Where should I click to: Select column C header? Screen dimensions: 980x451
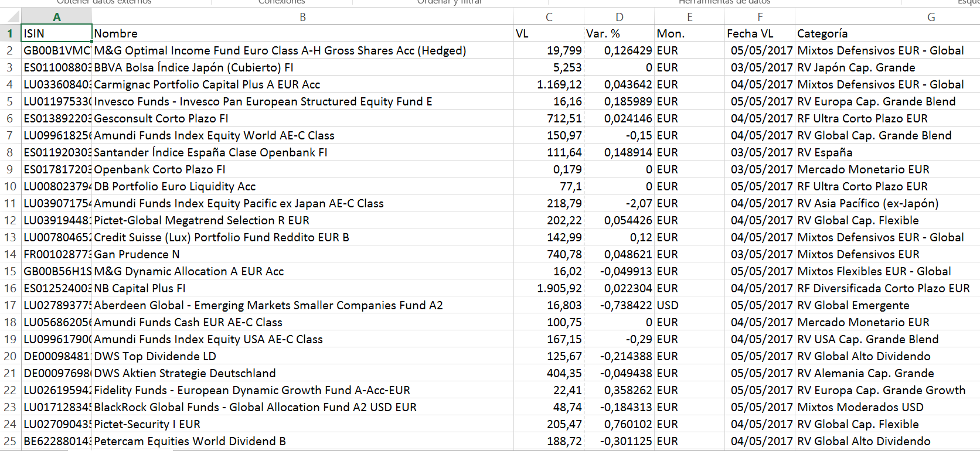(549, 17)
